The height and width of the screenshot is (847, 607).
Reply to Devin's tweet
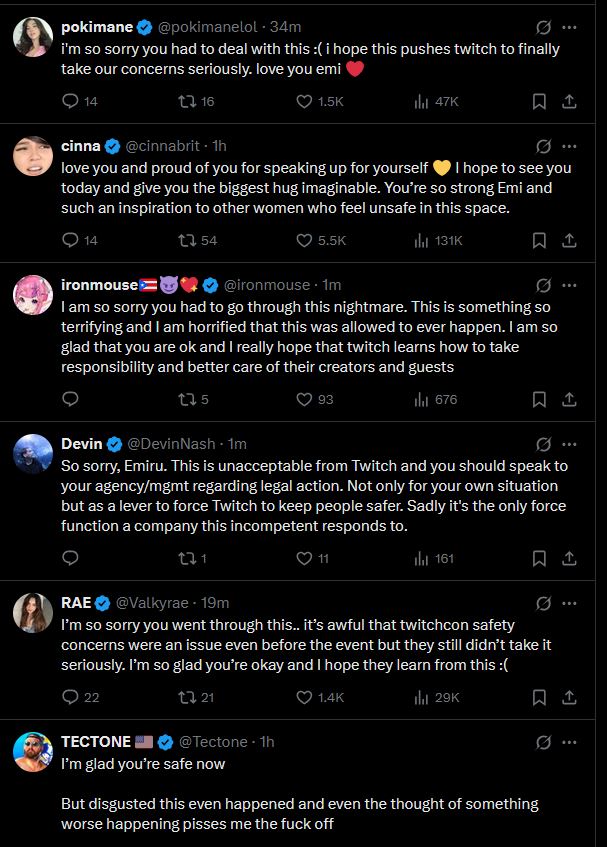tap(70, 558)
